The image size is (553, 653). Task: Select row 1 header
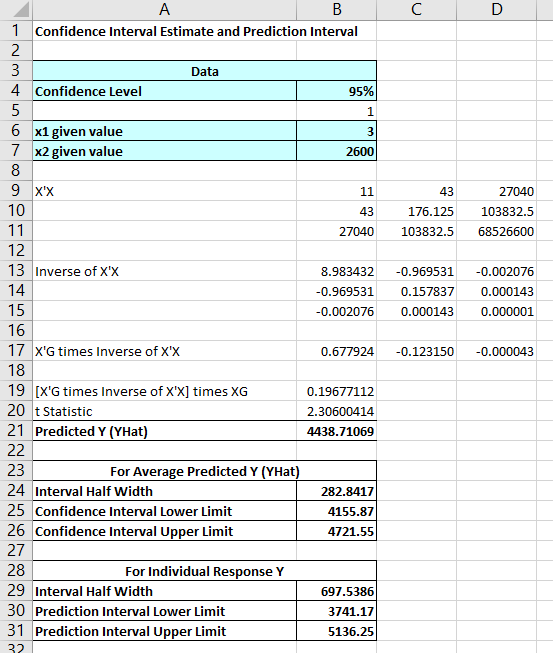[16, 31]
